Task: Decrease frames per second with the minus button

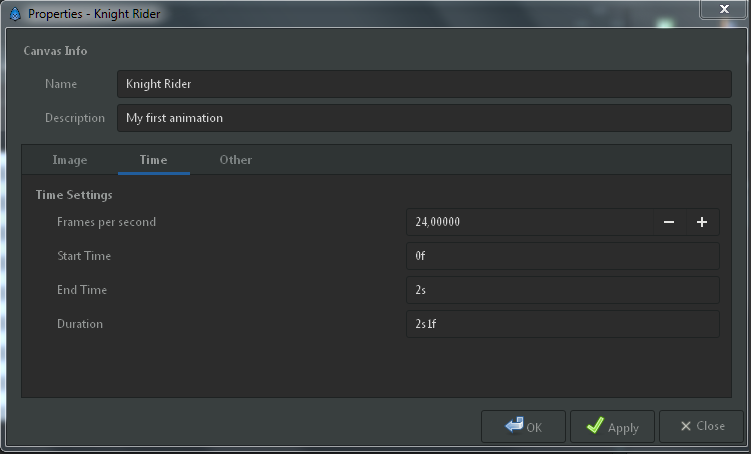Action: [669, 222]
